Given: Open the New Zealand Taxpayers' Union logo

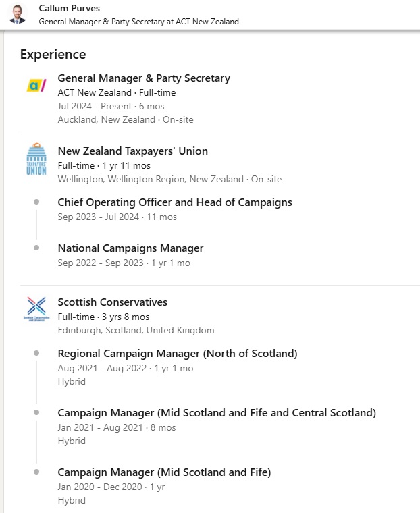Looking at the screenshot, I should pyautogui.click(x=36, y=159).
